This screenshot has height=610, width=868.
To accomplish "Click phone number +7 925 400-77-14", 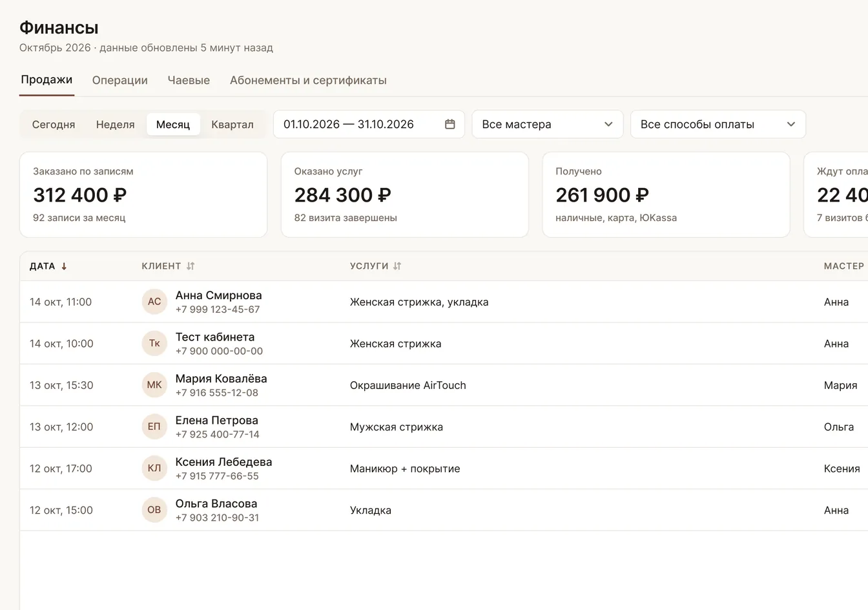I will [x=218, y=434].
